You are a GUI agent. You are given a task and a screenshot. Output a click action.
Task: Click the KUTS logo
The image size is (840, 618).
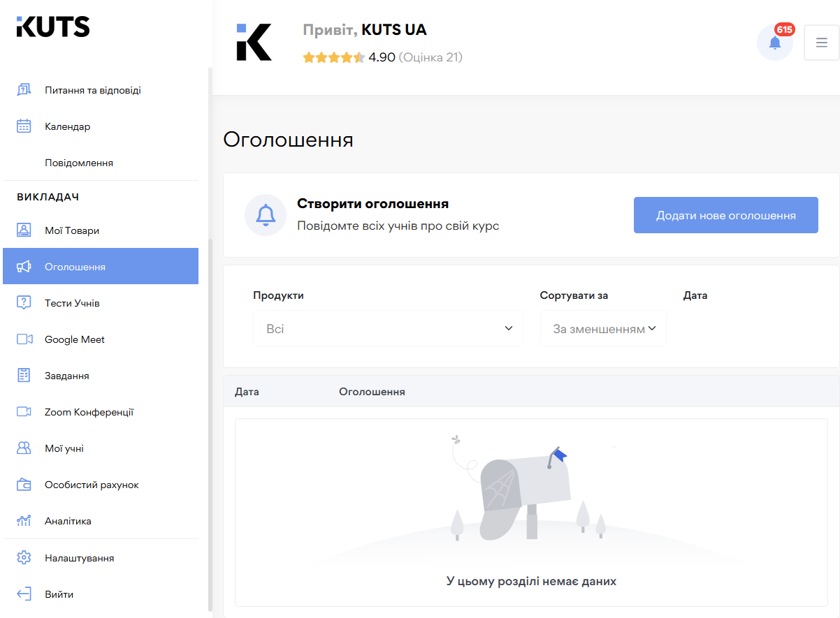click(x=53, y=26)
